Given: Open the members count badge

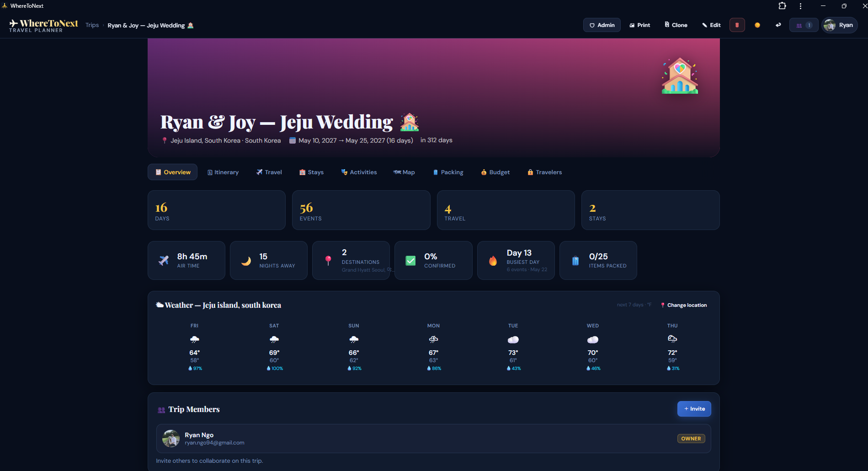Looking at the screenshot, I should (x=804, y=25).
